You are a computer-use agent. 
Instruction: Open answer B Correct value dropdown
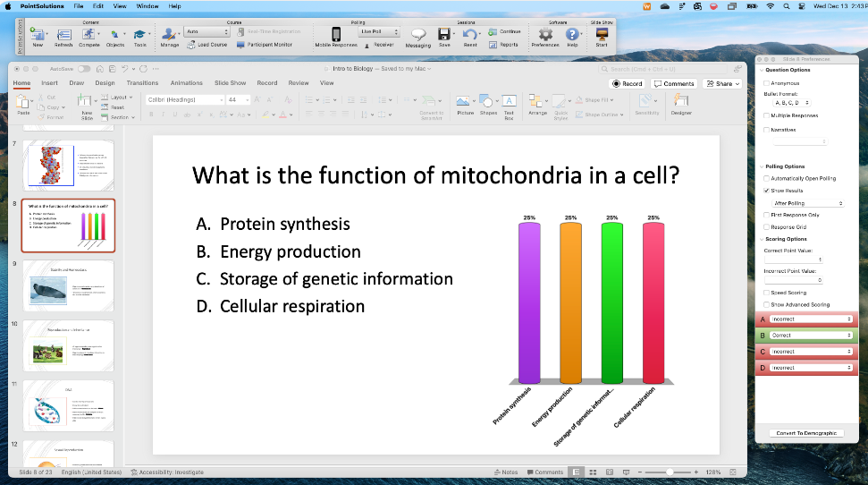(810, 336)
